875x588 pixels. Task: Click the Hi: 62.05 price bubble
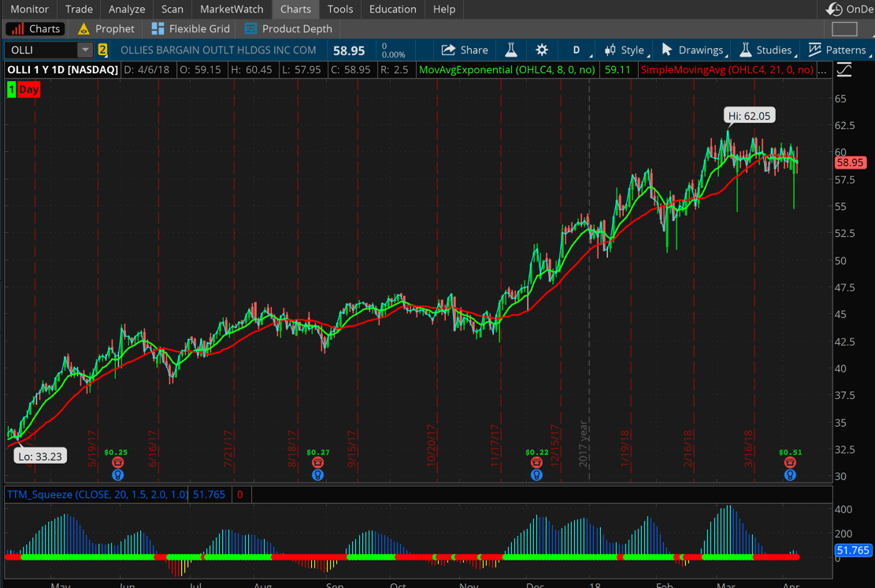pyautogui.click(x=749, y=116)
